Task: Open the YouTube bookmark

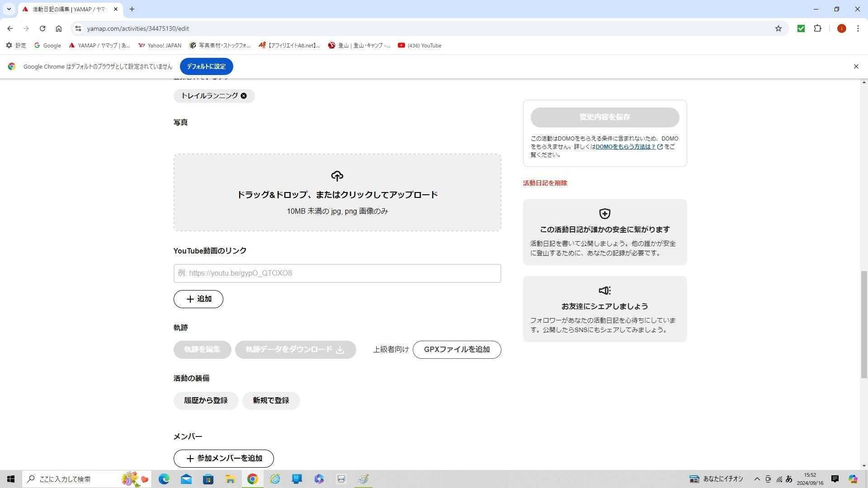Action: coord(420,45)
